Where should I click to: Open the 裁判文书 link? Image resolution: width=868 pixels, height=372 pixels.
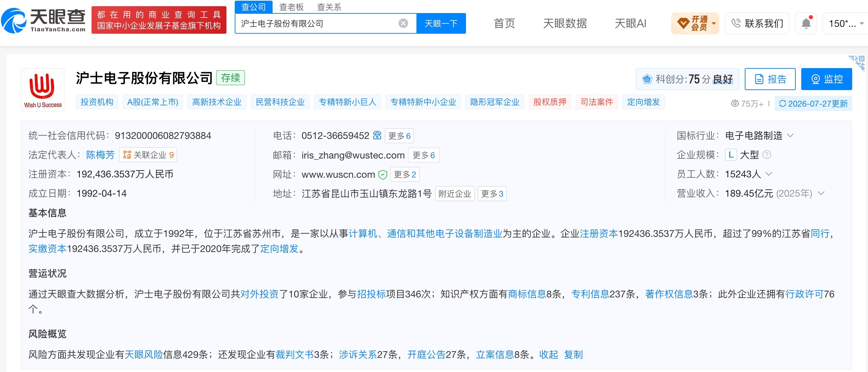[x=295, y=354]
